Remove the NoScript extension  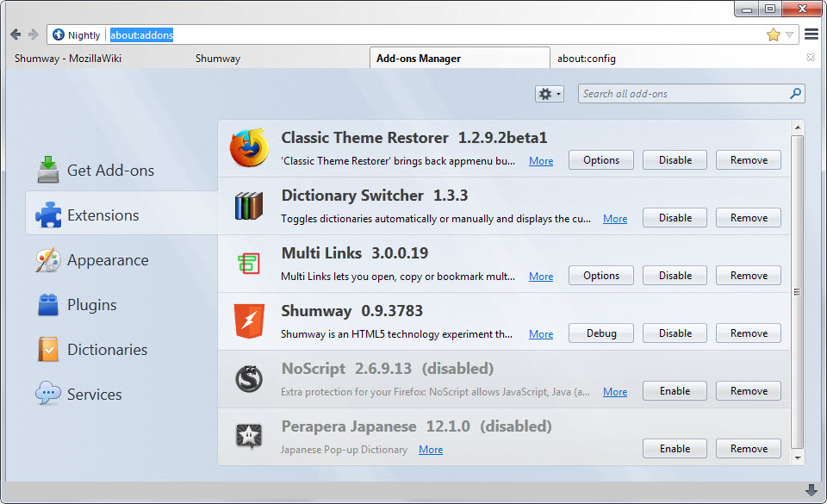click(x=749, y=391)
